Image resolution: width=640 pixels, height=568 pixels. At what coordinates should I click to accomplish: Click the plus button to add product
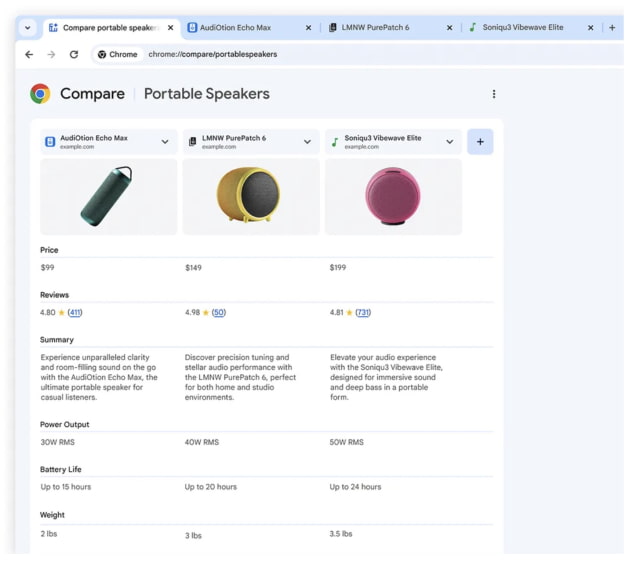point(480,142)
